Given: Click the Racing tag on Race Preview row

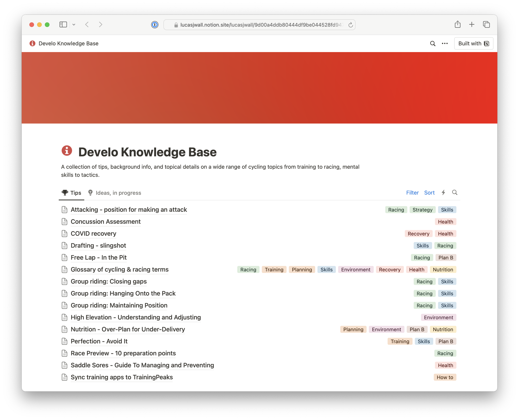Looking at the screenshot, I should (x=445, y=354).
